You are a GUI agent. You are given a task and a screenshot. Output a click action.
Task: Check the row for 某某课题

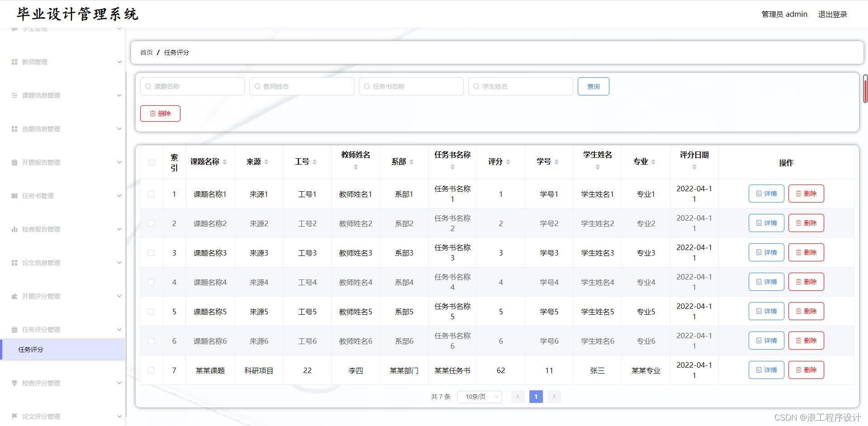tap(151, 370)
